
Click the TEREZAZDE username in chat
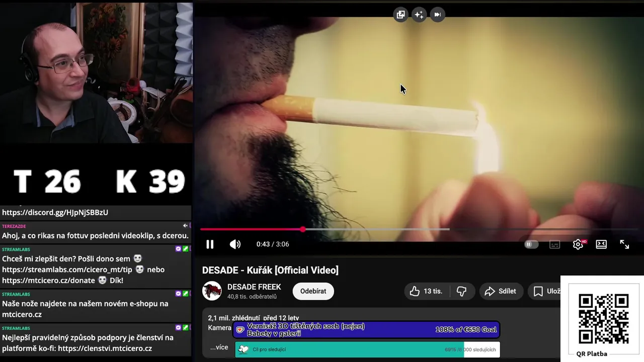(x=14, y=226)
